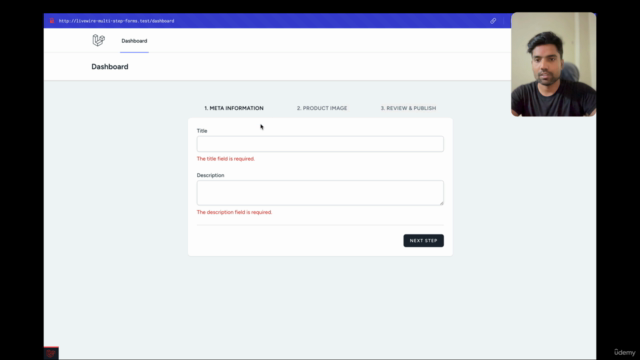This screenshot has width=640, height=360.
Task: Click the textarea resize handle in Description
Action: 441,202
